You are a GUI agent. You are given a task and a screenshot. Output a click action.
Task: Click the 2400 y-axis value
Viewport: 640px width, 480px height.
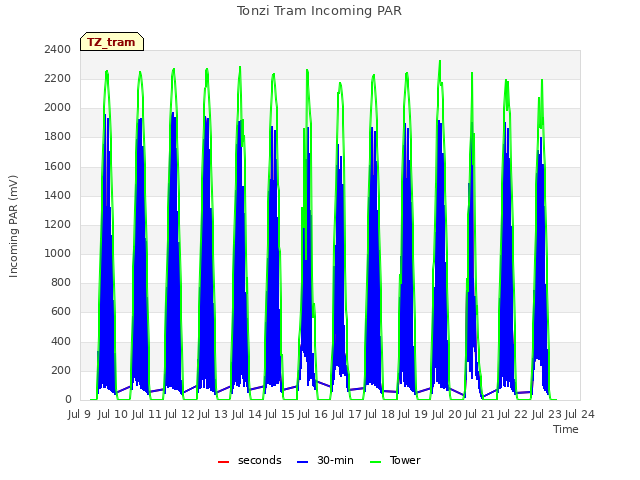point(58,50)
